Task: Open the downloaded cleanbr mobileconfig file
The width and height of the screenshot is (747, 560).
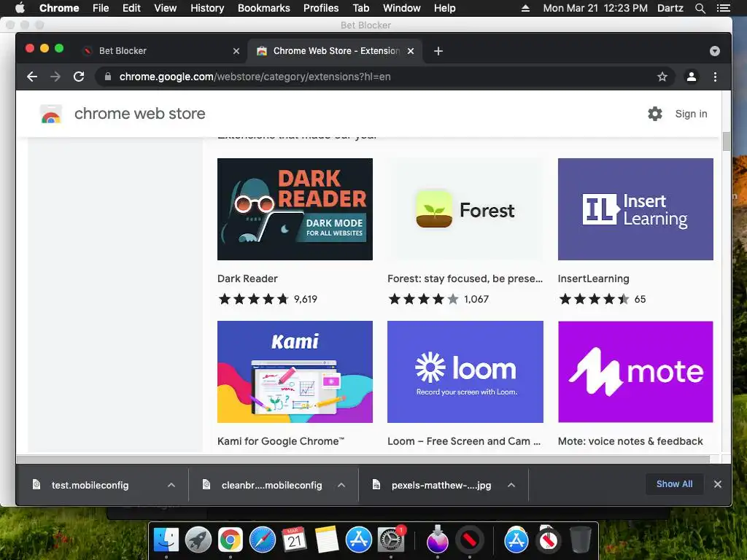Action: [x=271, y=485]
